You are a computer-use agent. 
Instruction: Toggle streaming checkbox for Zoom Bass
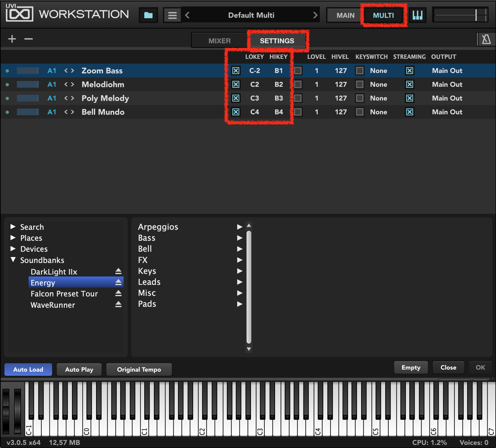409,71
